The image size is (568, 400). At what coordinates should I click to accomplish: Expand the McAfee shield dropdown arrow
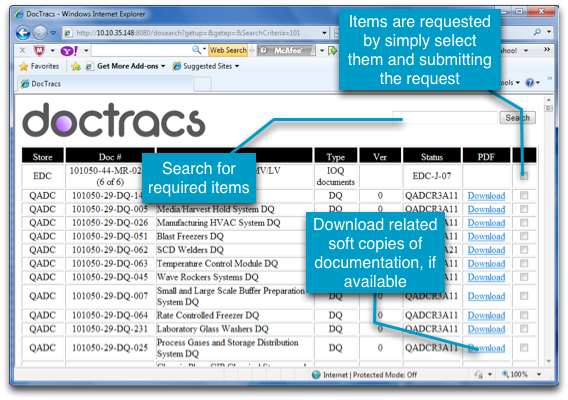(x=52, y=50)
